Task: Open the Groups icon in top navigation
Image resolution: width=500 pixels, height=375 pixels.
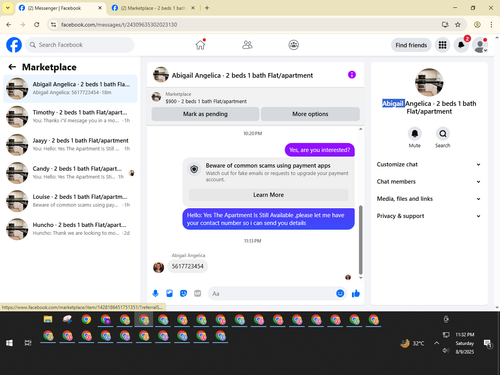Action: click(x=293, y=45)
